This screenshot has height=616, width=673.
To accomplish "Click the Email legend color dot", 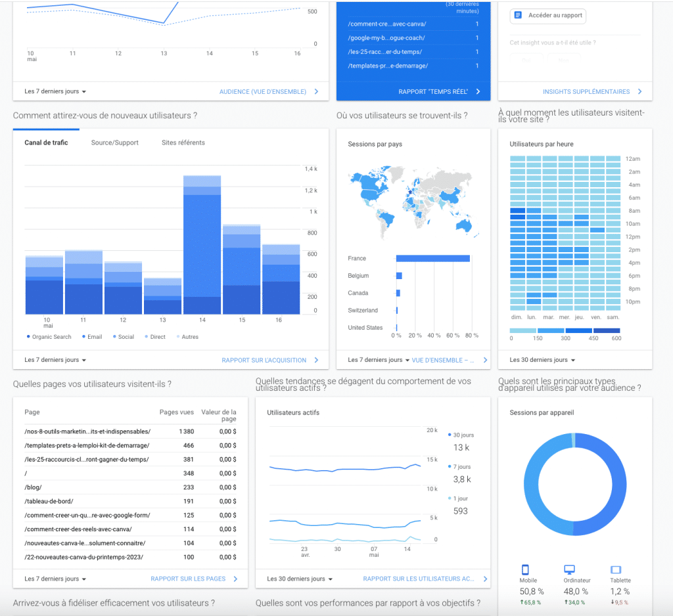I will [83, 337].
